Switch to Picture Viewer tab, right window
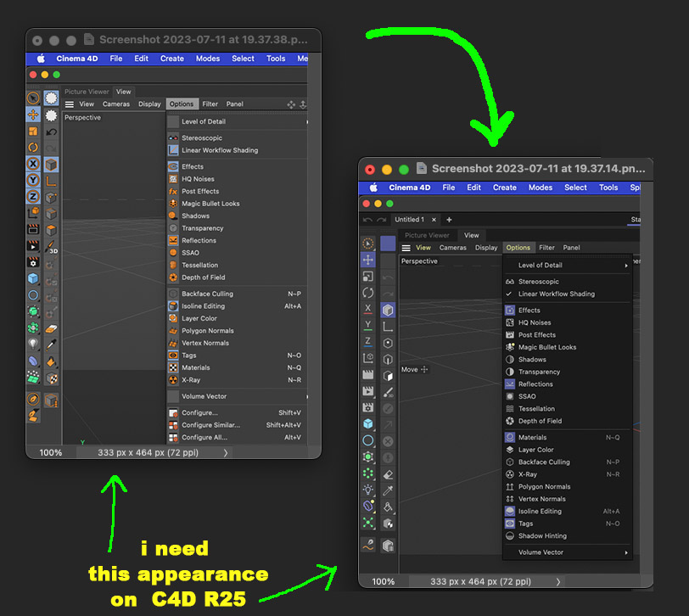This screenshot has height=616, width=689. point(427,236)
